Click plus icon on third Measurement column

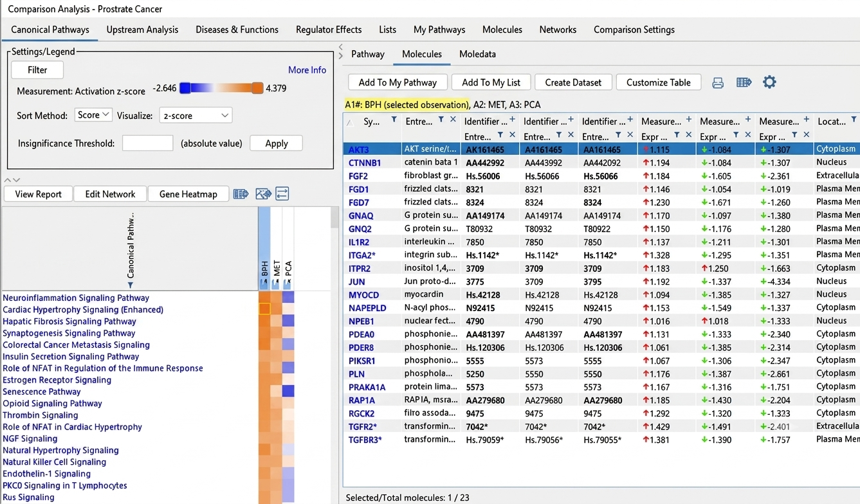tap(806, 120)
